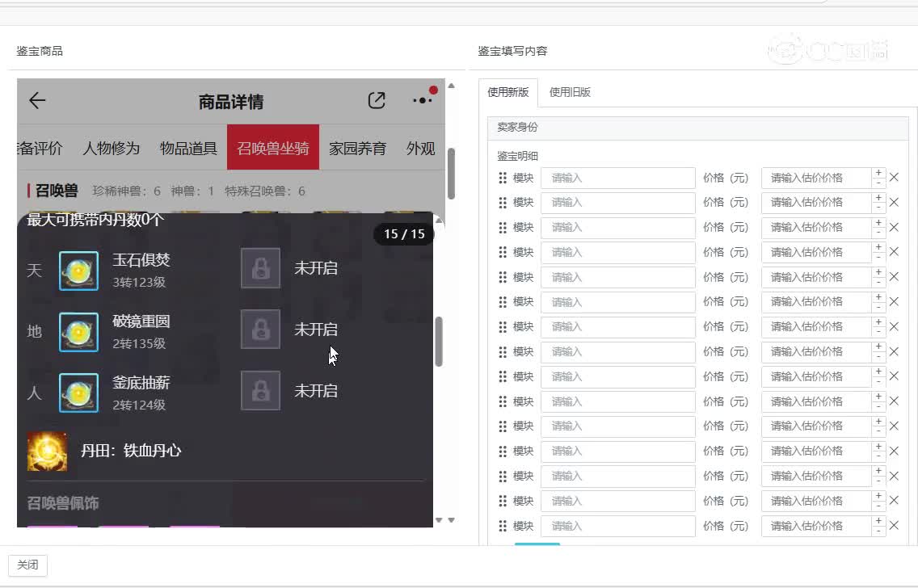This screenshot has width=918, height=588.
Task: Click the locked slot icon in the 地 row
Action: (x=260, y=330)
